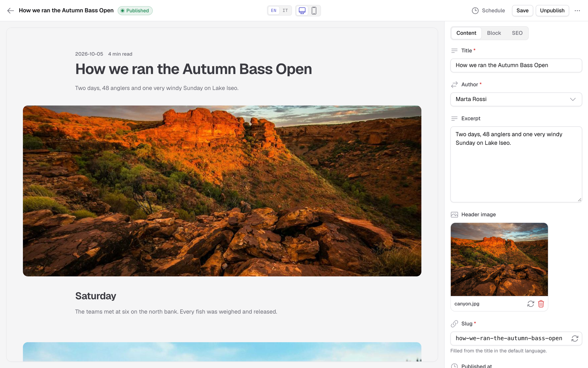Click the 'Published at' field label
This screenshot has height=368, width=588.
tap(477, 366)
